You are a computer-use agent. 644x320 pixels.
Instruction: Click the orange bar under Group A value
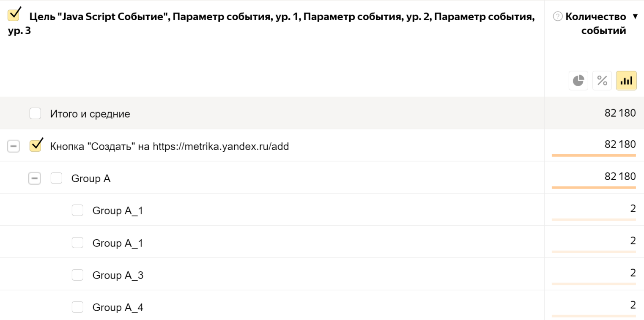pos(593,187)
